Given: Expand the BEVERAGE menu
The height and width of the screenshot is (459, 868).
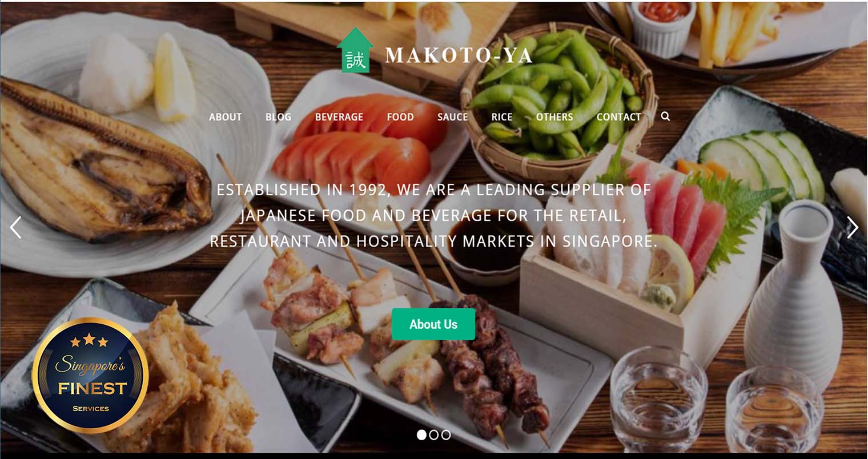Looking at the screenshot, I should pyautogui.click(x=339, y=117).
